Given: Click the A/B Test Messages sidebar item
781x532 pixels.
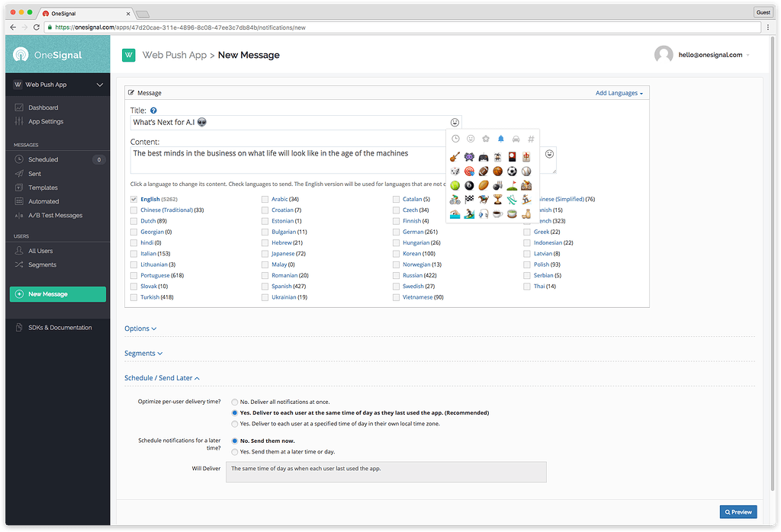Looking at the screenshot, I should (56, 214).
